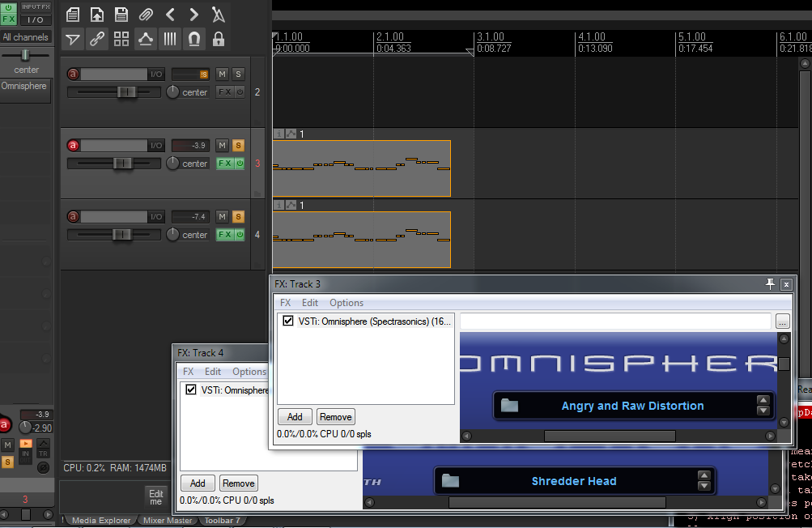The width and height of the screenshot is (812, 528).
Task: Bypass track 4 FX power button
Action: tap(240, 235)
